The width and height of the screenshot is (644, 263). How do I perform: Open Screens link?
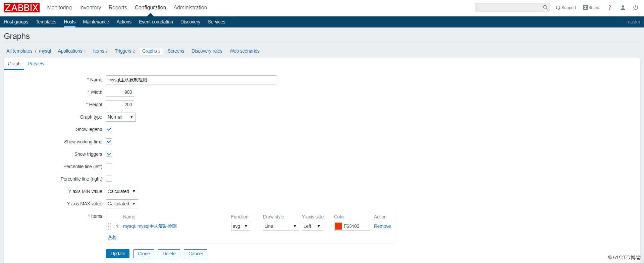click(x=176, y=51)
